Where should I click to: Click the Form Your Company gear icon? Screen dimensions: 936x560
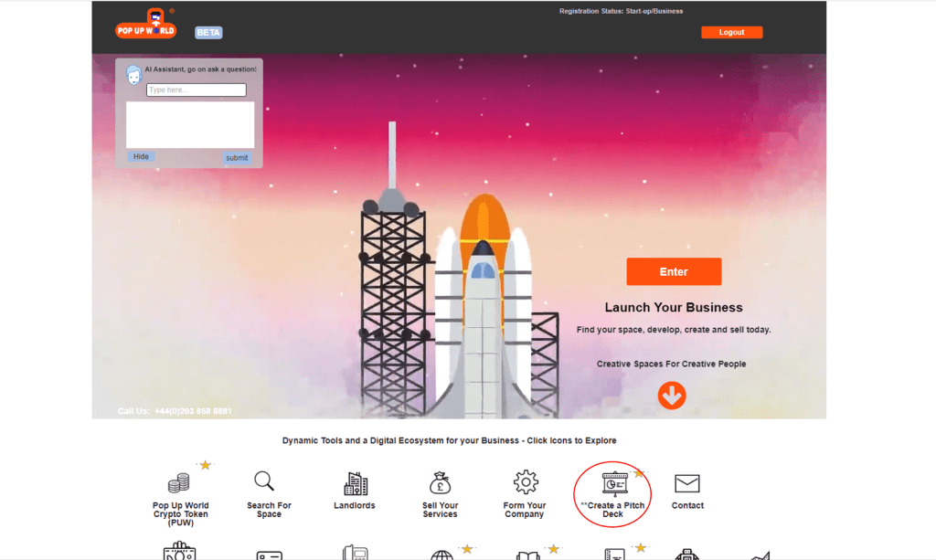(x=525, y=482)
